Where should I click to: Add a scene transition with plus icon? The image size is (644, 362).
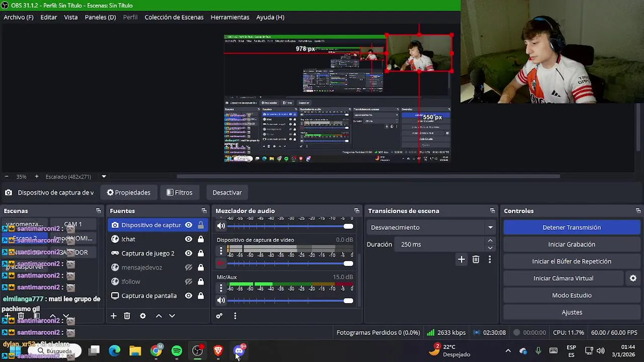point(461,259)
